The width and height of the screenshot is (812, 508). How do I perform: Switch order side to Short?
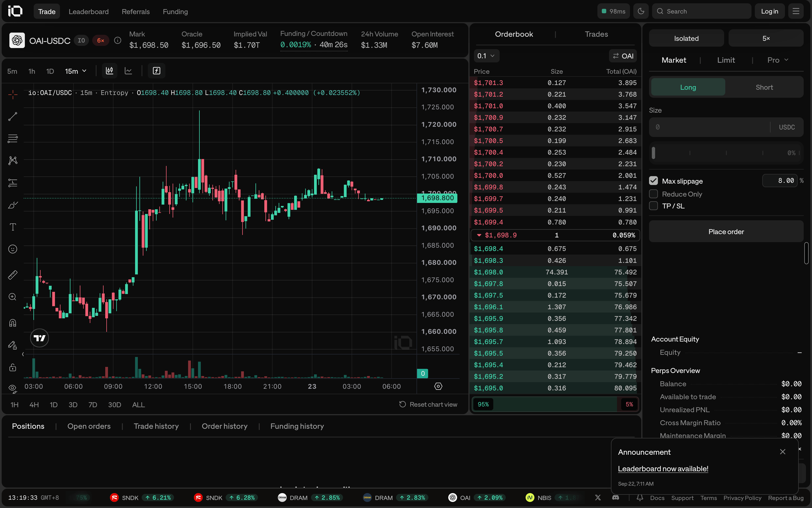[x=764, y=87]
